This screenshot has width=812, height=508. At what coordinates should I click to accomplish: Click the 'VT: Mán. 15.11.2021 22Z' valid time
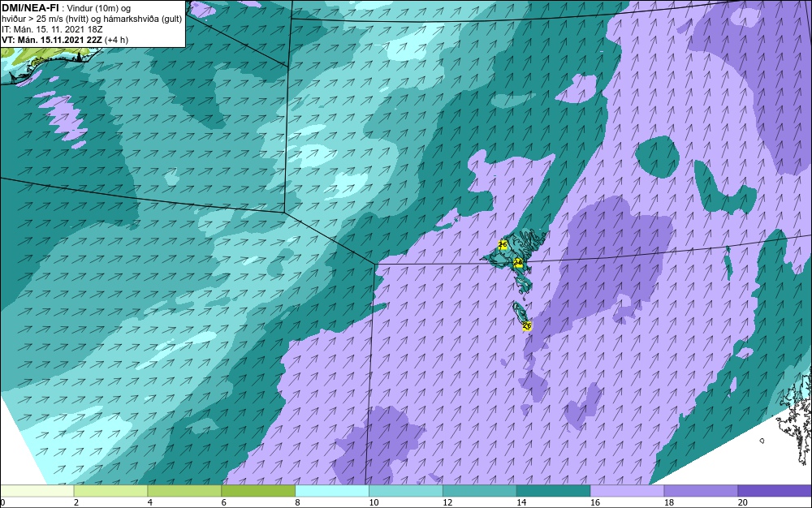(x=52, y=40)
